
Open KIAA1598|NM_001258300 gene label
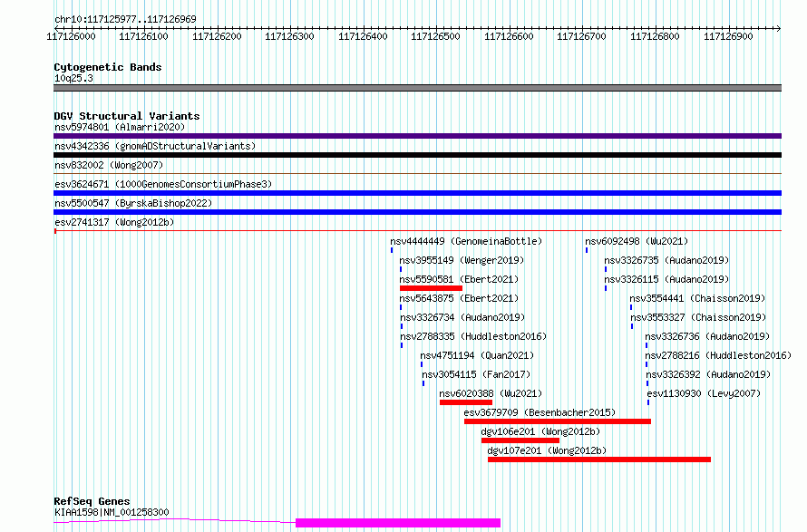click(112, 512)
